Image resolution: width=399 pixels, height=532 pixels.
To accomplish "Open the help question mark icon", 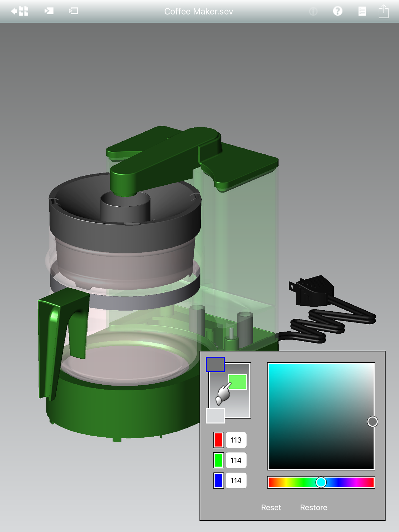I will click(x=337, y=11).
